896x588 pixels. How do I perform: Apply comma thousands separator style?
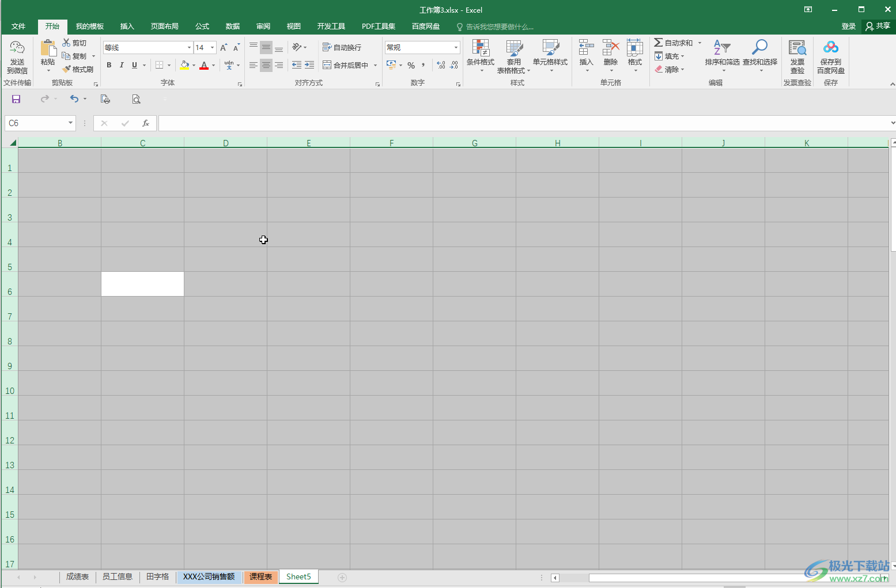pyautogui.click(x=423, y=65)
